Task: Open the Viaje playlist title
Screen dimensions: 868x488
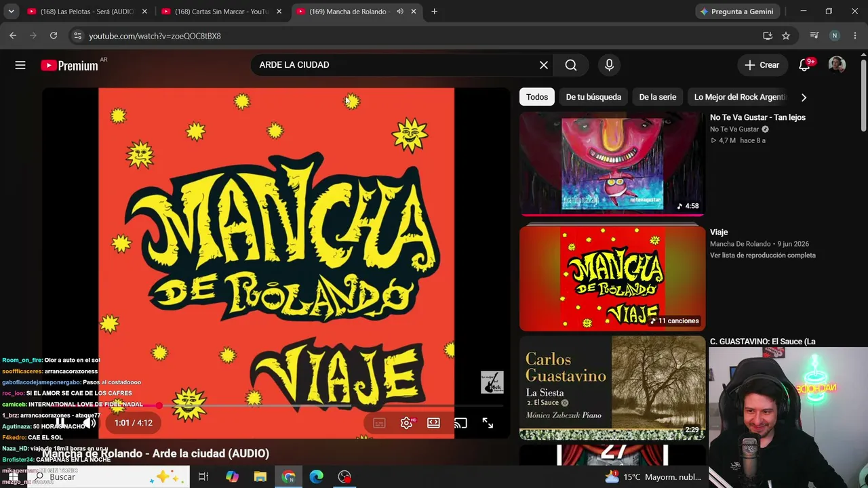Action: point(719,232)
